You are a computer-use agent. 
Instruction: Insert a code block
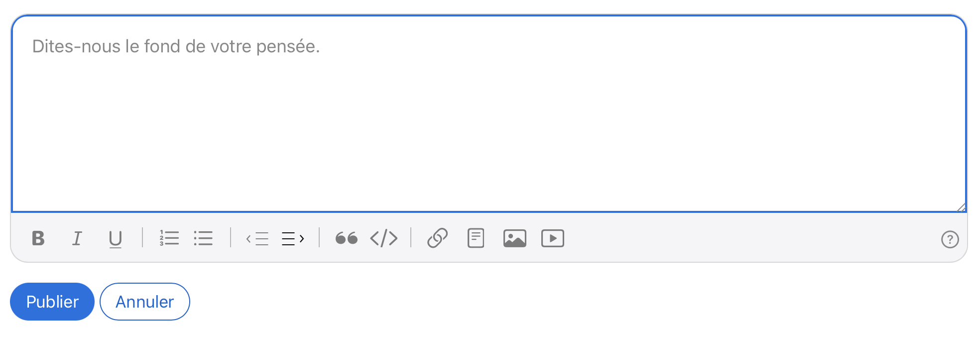pyautogui.click(x=384, y=238)
